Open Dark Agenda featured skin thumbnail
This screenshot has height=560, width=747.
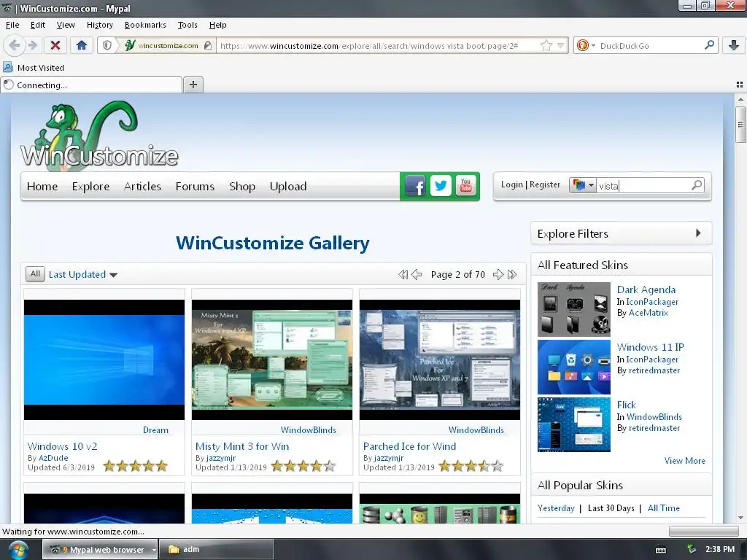573,309
